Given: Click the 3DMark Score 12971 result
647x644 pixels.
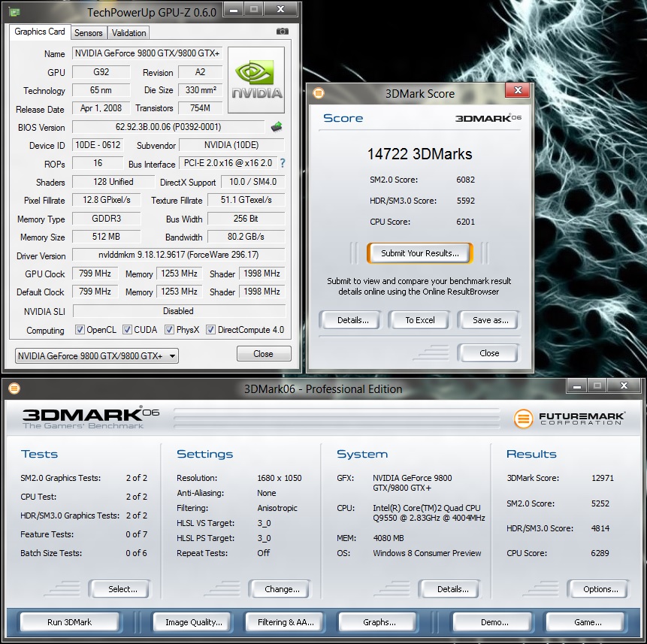Looking at the screenshot, I should pos(603,478).
